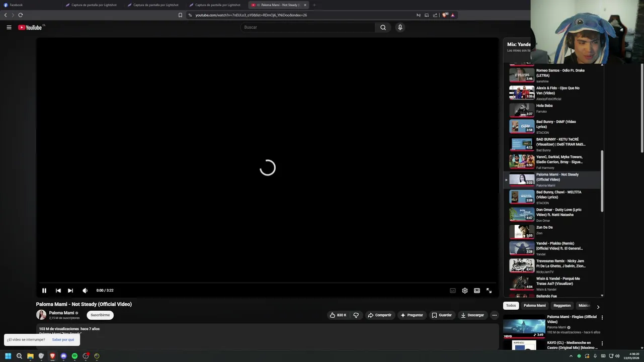The height and width of the screenshot is (362, 644).
Task: Open the Windows Start menu
Action: [8, 356]
